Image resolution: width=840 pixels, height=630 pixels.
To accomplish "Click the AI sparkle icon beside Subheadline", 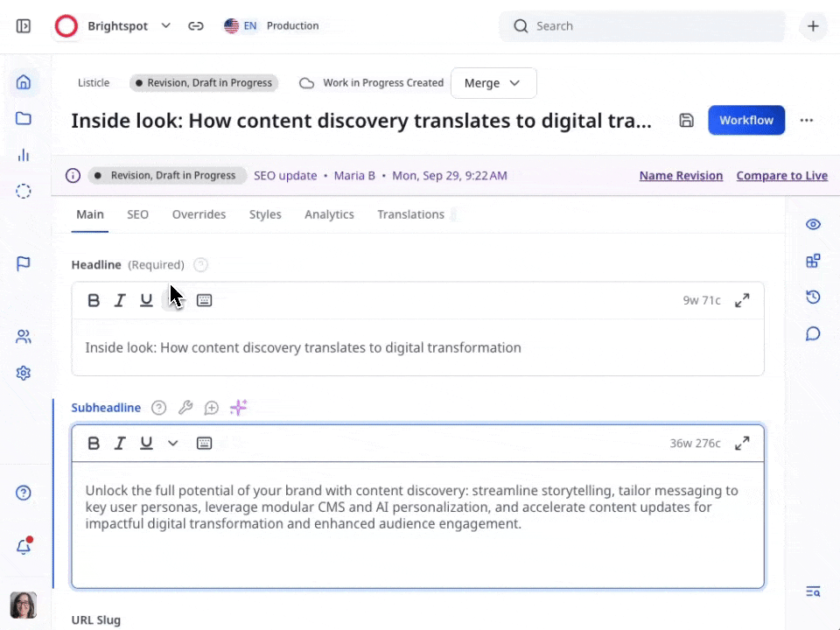I will [x=238, y=407].
